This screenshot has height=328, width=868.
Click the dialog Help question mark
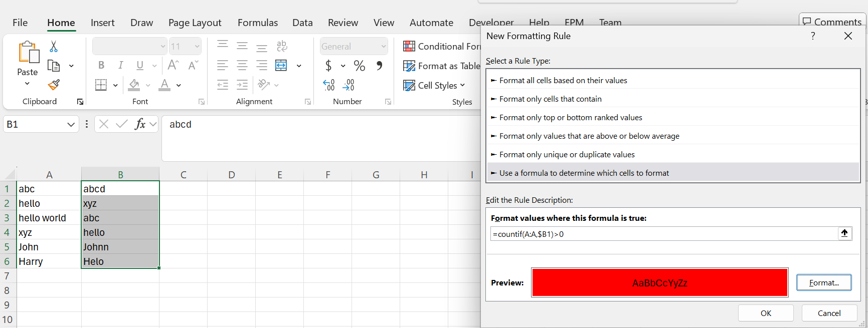[x=813, y=36]
